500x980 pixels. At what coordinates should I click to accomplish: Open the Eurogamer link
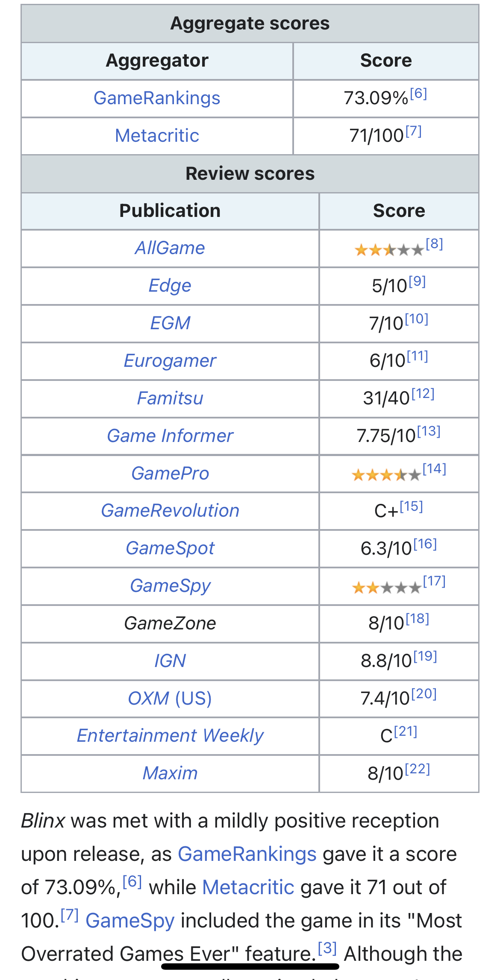click(170, 361)
